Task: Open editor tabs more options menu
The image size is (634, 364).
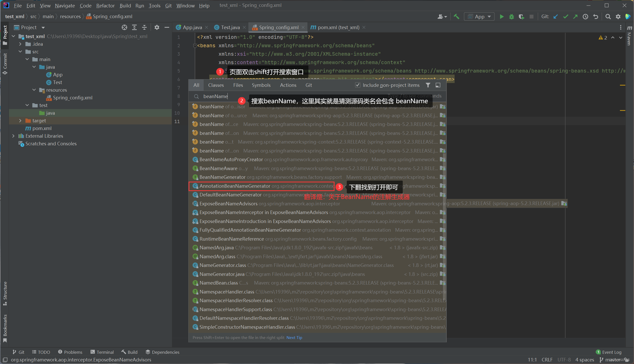Action: point(620,27)
